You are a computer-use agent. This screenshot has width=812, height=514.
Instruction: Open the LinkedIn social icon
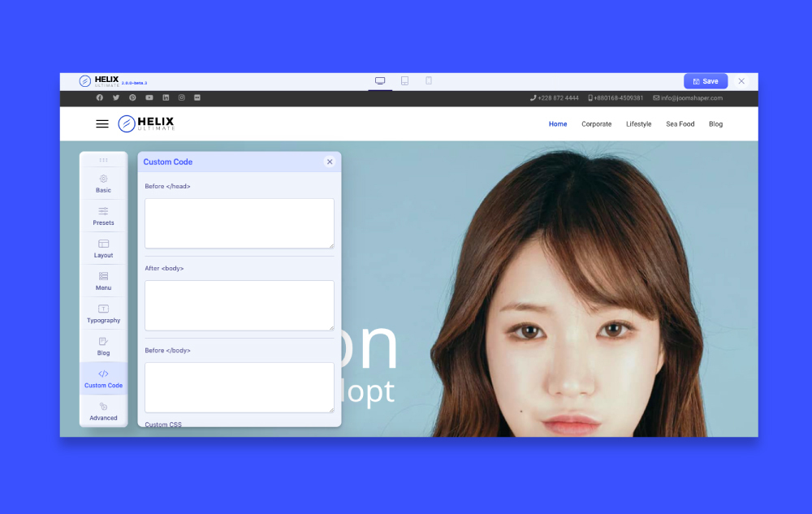(x=166, y=97)
